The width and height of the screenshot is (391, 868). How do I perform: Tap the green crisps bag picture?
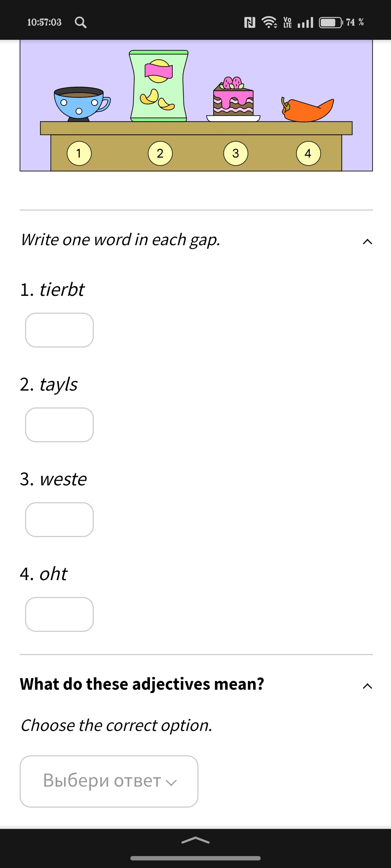click(159, 86)
